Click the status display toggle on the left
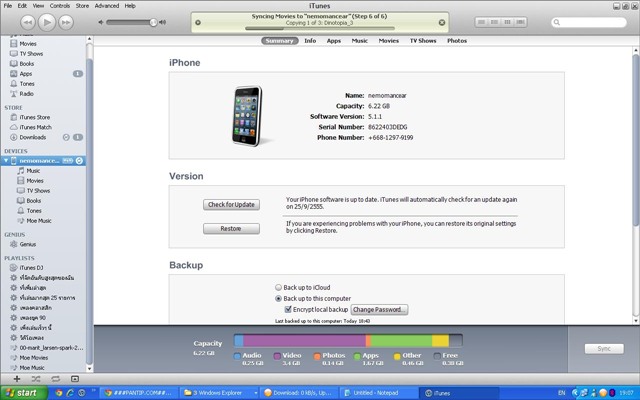 coord(198,22)
